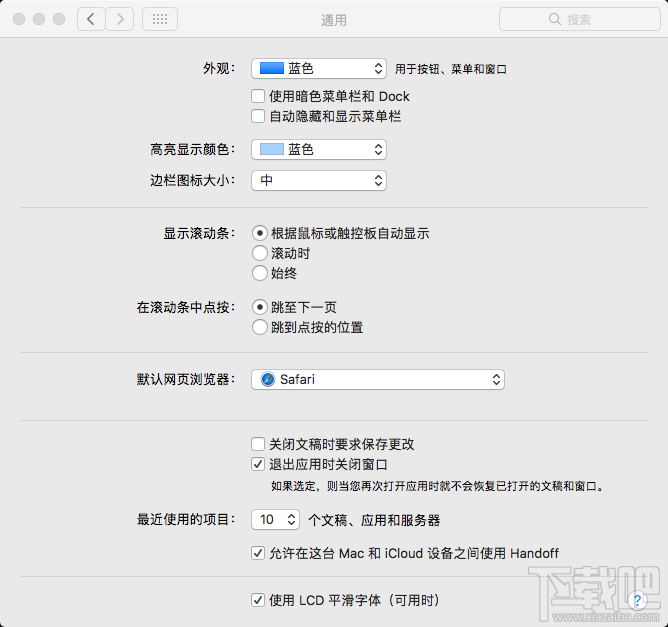Close the 通用 preferences window
The height and width of the screenshot is (627, 668).
pyautogui.click(x=19, y=19)
